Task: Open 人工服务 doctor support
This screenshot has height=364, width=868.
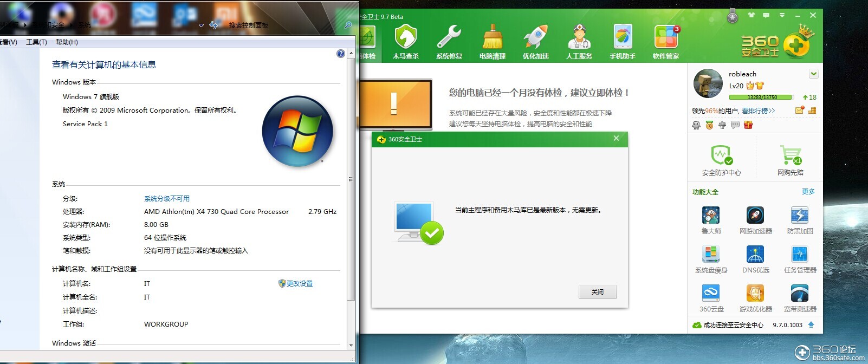Action: tap(579, 42)
